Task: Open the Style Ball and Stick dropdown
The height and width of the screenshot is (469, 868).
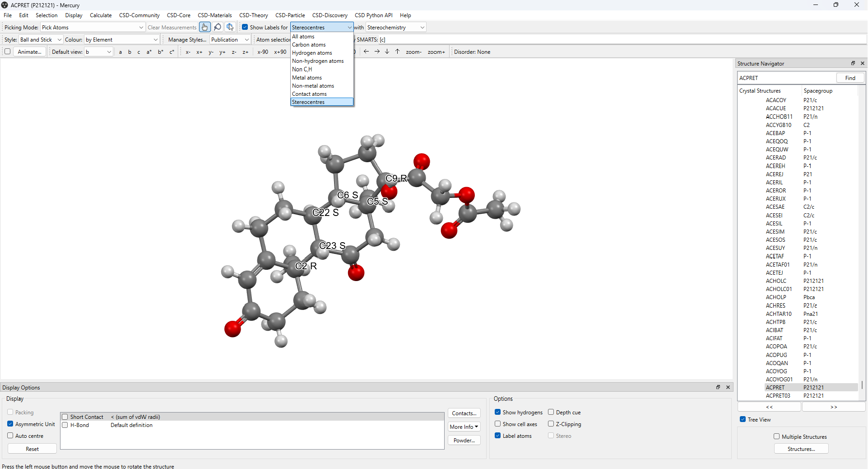Action: pyautogui.click(x=40, y=40)
